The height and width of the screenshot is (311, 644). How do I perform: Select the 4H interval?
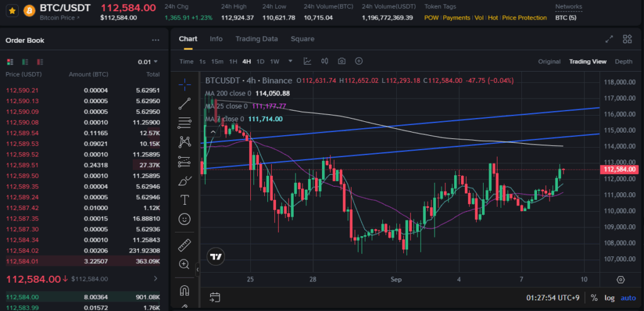247,62
